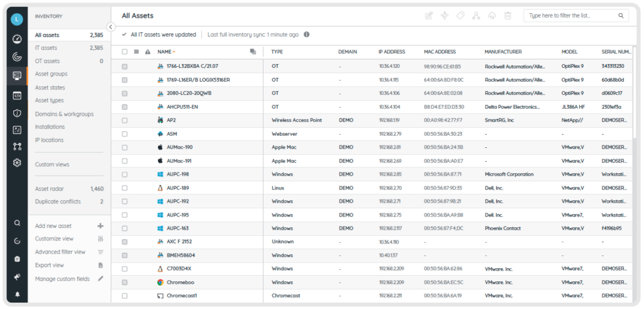Click the shield security icon in left rail
The width and height of the screenshot is (644, 309).
click(17, 113)
